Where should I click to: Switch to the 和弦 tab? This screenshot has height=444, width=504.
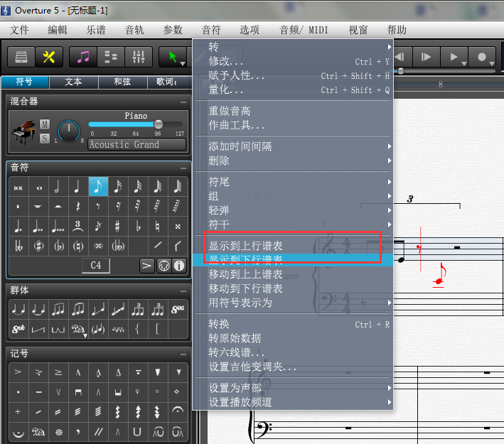click(x=122, y=82)
